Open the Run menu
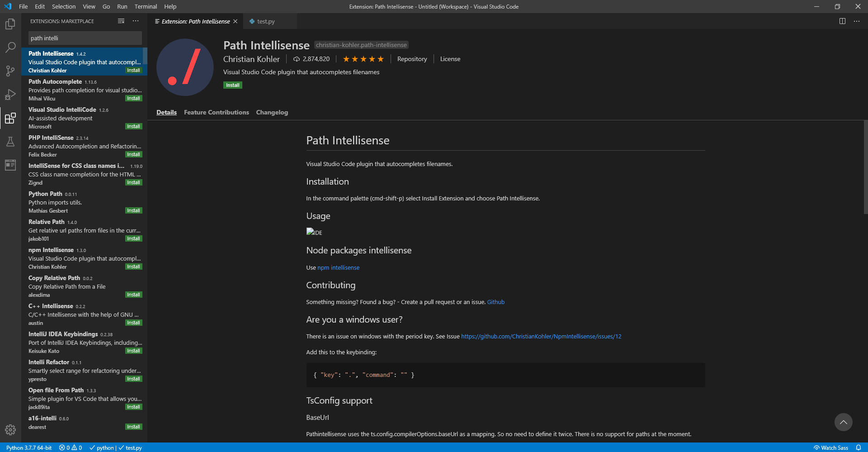This screenshot has width=868, height=452. pyautogui.click(x=122, y=6)
